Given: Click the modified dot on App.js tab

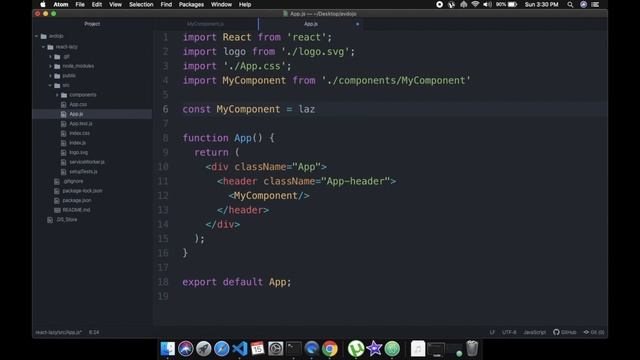Looking at the screenshot, I should point(358,24).
